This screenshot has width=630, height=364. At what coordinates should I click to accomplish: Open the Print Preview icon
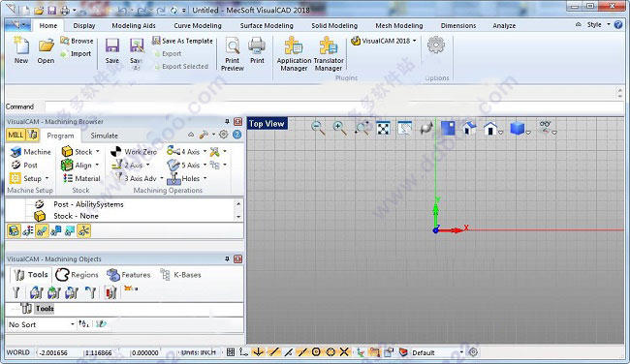point(233,54)
